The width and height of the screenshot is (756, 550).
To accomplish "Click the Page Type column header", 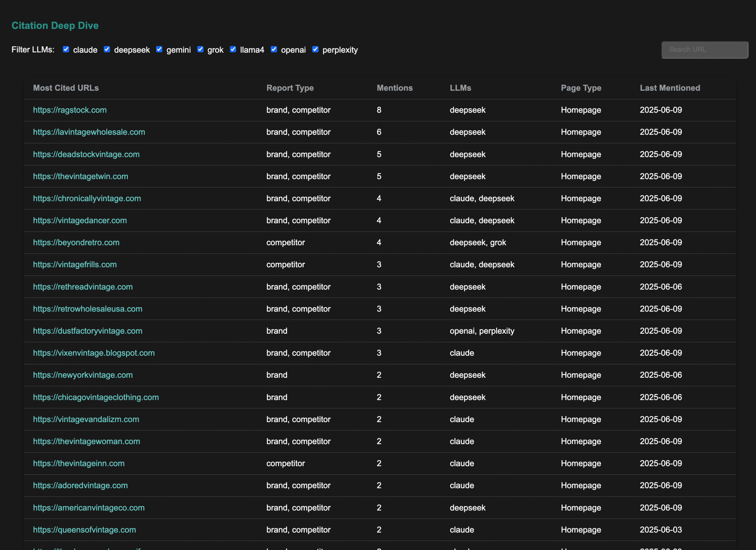I will [x=581, y=88].
